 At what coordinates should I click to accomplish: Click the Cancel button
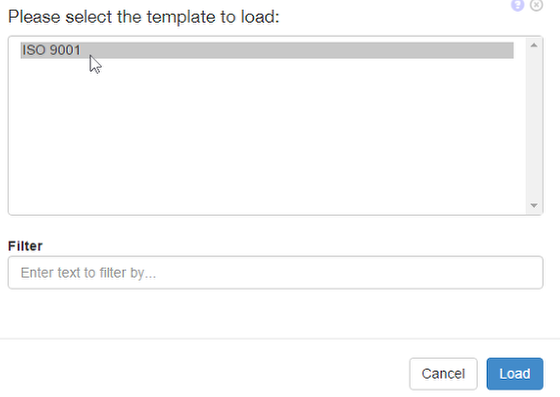(x=443, y=373)
